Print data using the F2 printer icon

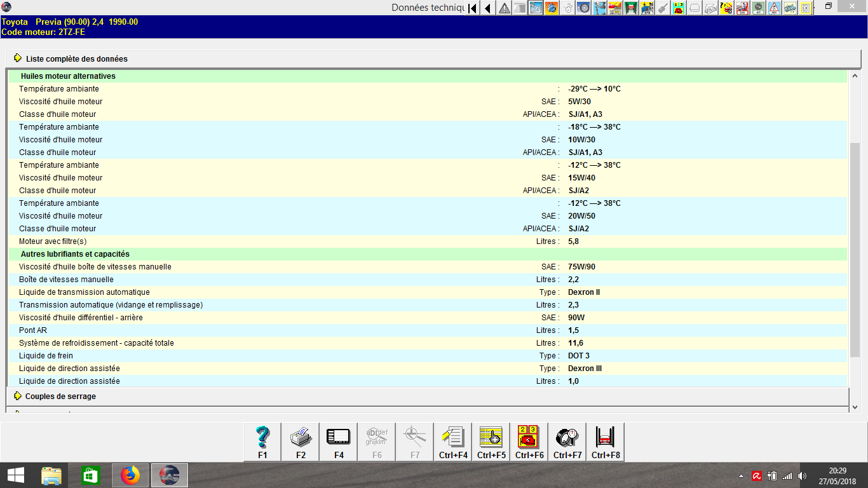point(301,442)
